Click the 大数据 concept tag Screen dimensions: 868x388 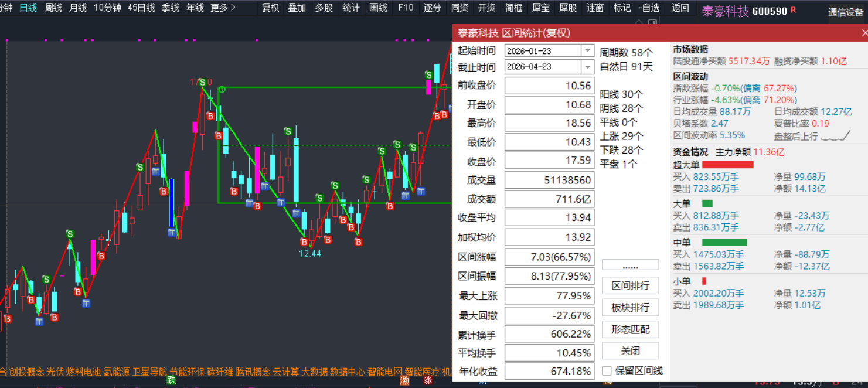[x=315, y=372]
